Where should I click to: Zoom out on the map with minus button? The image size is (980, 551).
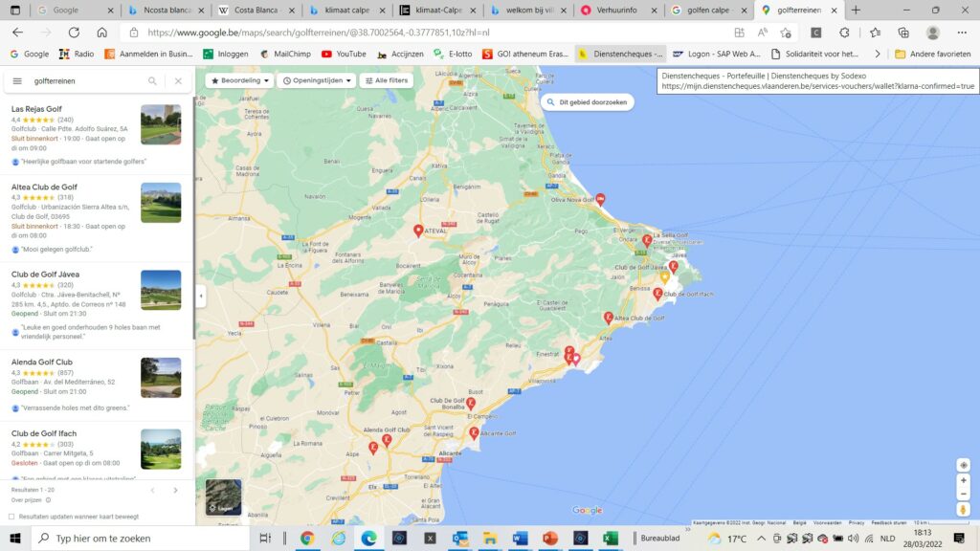click(x=964, y=494)
